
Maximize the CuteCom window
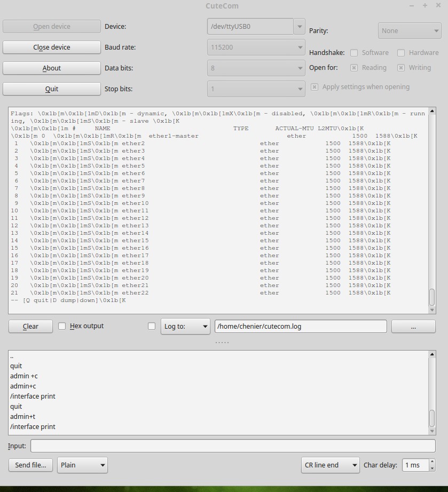(x=425, y=5)
